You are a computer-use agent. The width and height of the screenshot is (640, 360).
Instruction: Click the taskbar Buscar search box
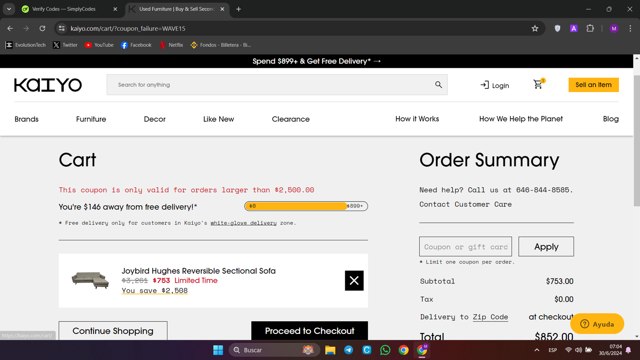(273, 350)
